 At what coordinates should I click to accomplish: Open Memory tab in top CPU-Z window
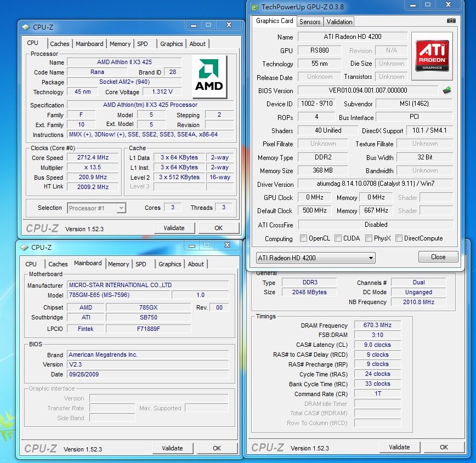[120, 44]
